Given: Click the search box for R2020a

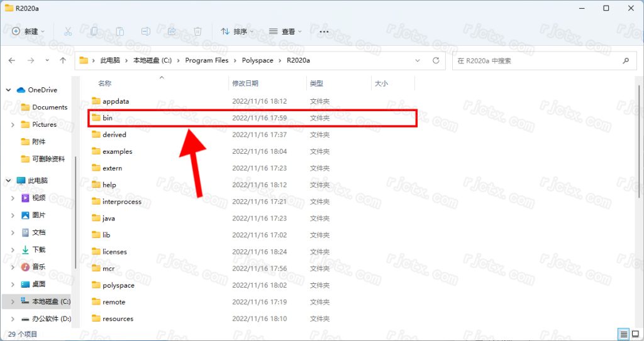Looking at the screenshot, I should point(538,61).
